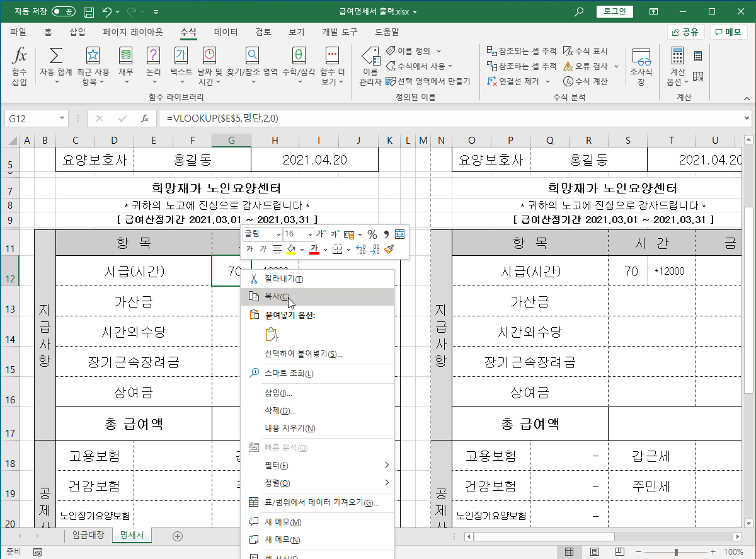Expand the Define Name (이름 정의) dropdown
Image resolution: width=756 pixels, height=559 pixels.
[439, 51]
